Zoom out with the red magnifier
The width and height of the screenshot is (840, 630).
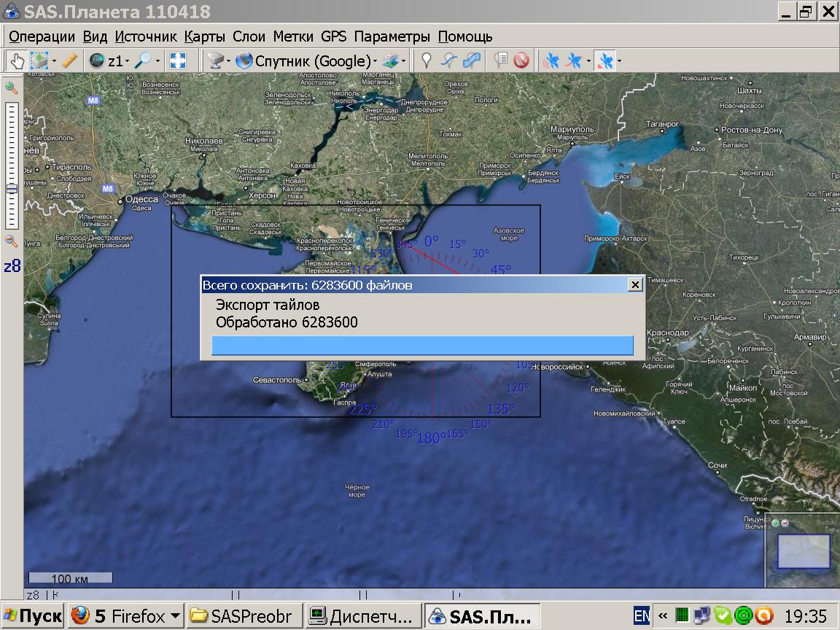click(12, 241)
